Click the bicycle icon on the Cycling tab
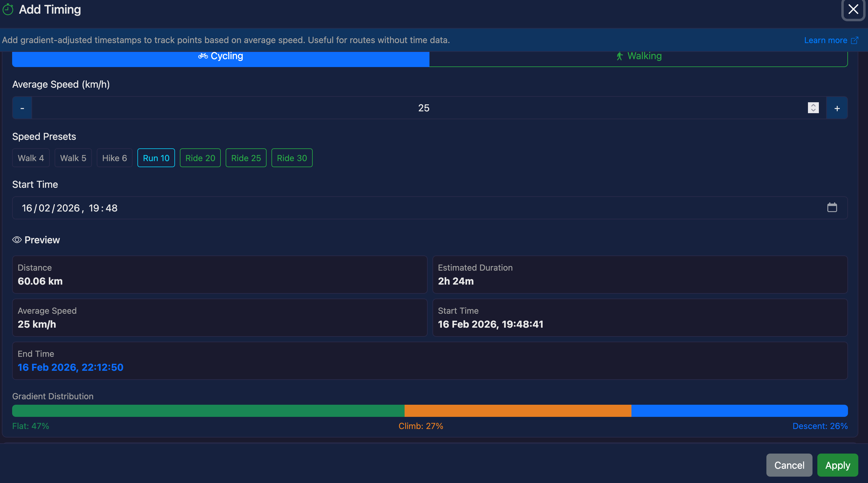Image resolution: width=868 pixels, height=483 pixels. pyautogui.click(x=203, y=56)
